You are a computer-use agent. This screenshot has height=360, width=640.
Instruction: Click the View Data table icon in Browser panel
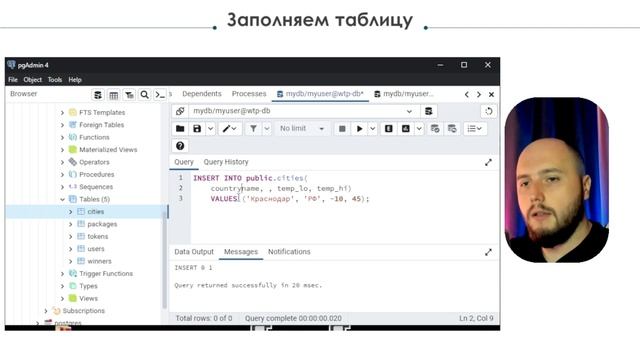pyautogui.click(x=113, y=95)
